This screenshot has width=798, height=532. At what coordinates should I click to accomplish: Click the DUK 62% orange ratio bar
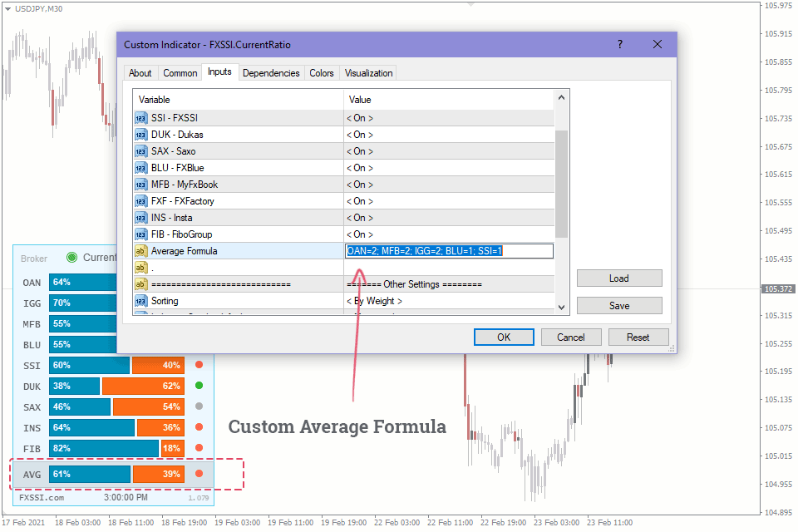tap(143, 386)
